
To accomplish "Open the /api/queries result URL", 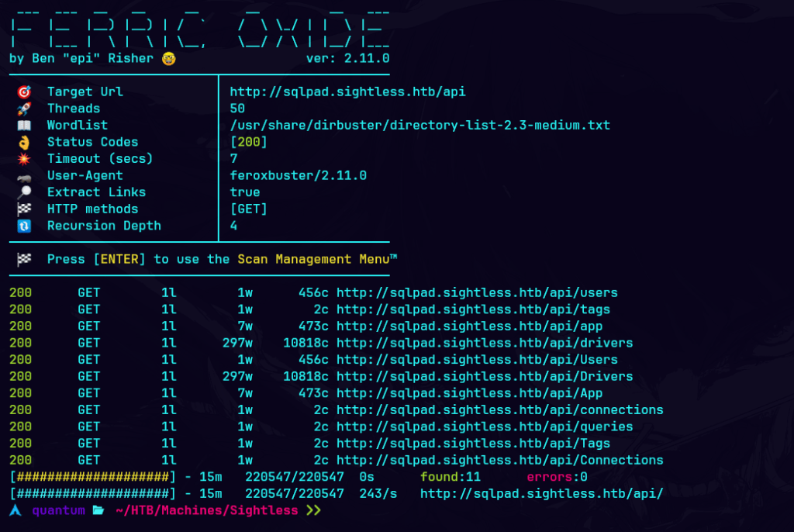I will (x=485, y=427).
